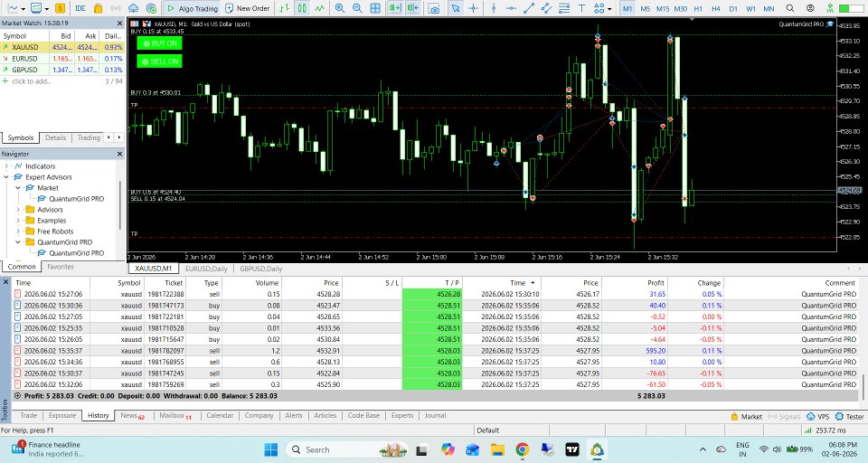Switch chart to line chart type
The height and width of the screenshot is (463, 868).
[320, 8]
